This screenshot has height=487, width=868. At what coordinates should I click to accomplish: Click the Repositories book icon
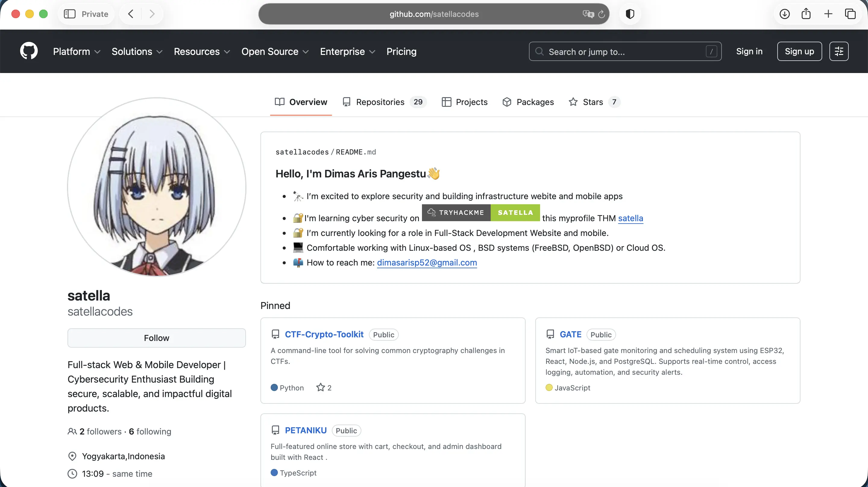coord(347,102)
